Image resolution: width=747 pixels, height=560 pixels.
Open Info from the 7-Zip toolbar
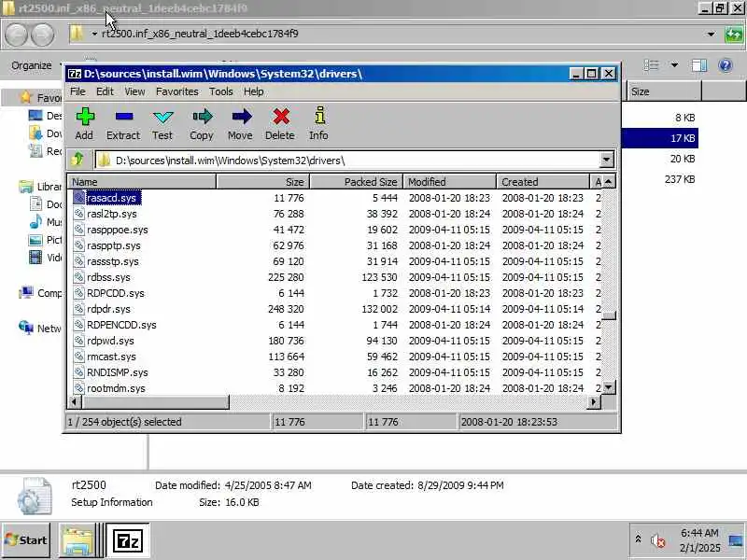pos(318,123)
